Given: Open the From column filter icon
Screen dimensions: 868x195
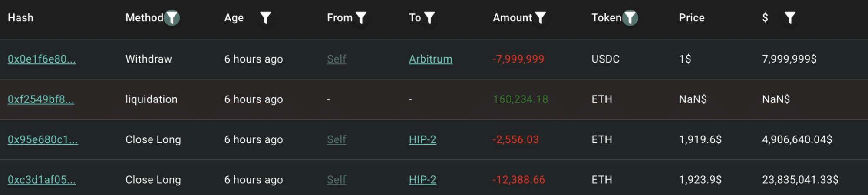Looking at the screenshot, I should point(361,18).
